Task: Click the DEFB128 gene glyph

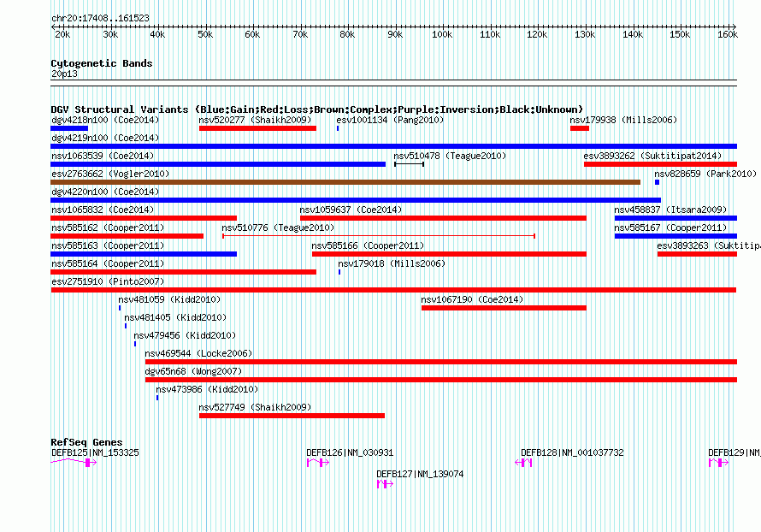Action: coord(523,463)
